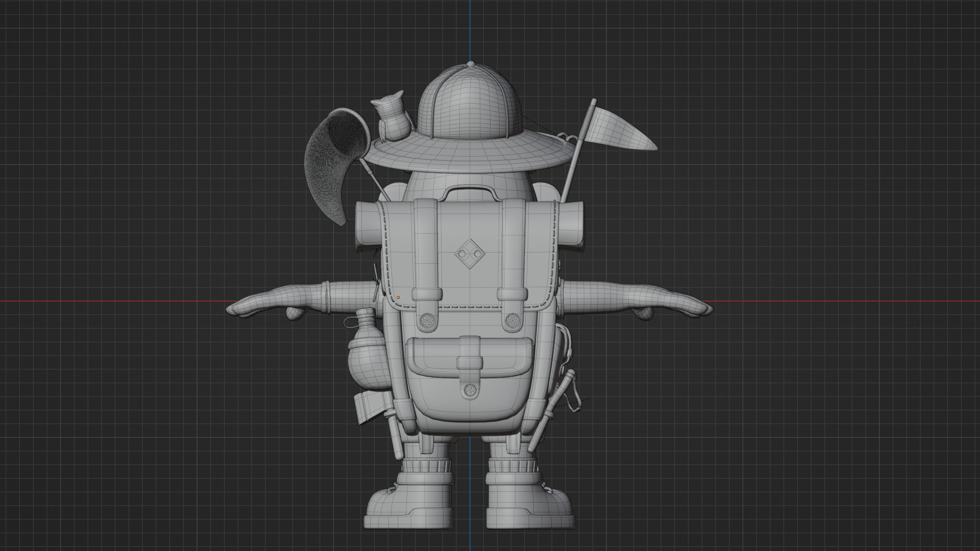Viewport: 980px width, 551px height.
Task: Click the diamond patch on backpack flap
Action: [x=470, y=253]
